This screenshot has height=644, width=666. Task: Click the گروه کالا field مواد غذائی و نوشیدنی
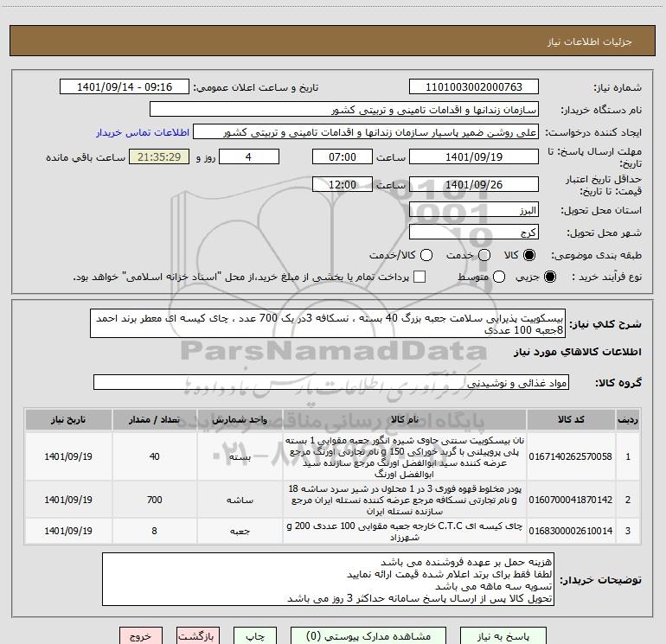coord(331,382)
